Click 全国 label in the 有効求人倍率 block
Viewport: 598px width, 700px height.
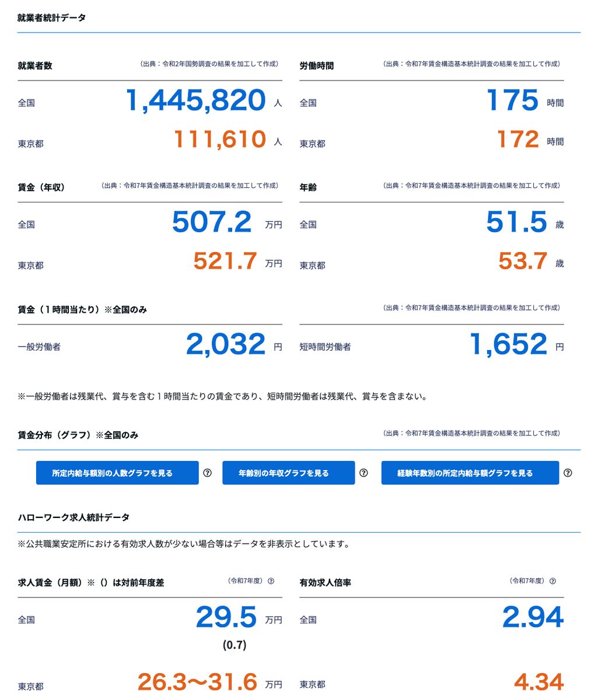[308, 620]
